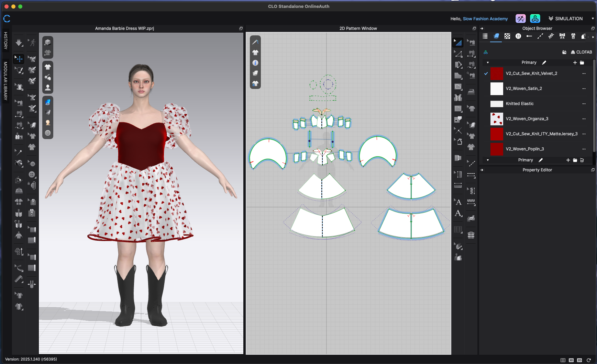Viewport: 597px width, 364px height.
Task: Select the Select/Move tool in 3D toolbar
Action: pos(19,59)
